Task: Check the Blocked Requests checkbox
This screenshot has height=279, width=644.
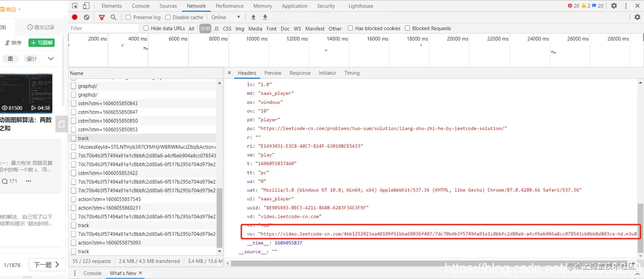Action: [x=407, y=28]
